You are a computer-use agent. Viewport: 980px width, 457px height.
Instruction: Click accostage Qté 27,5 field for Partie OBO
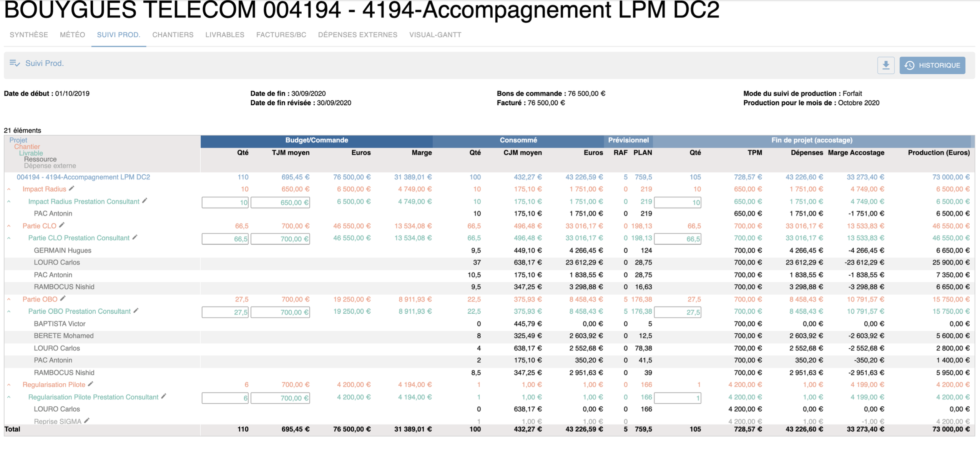tap(678, 312)
